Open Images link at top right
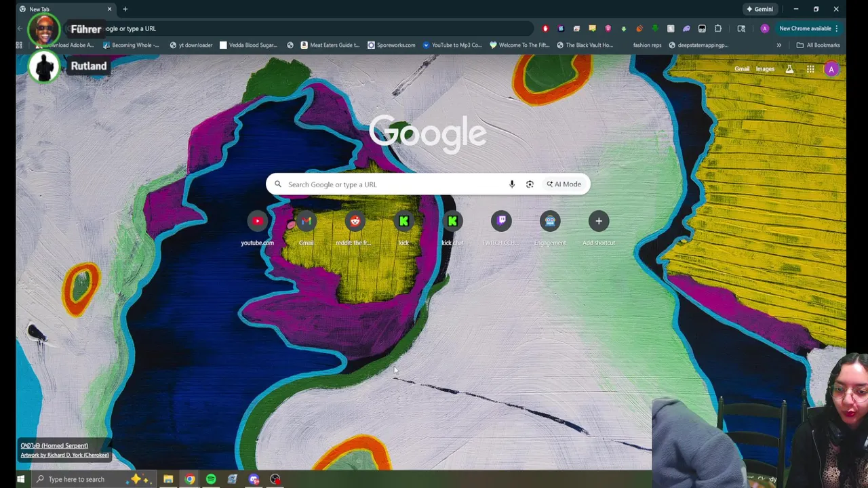868x488 pixels. point(765,69)
